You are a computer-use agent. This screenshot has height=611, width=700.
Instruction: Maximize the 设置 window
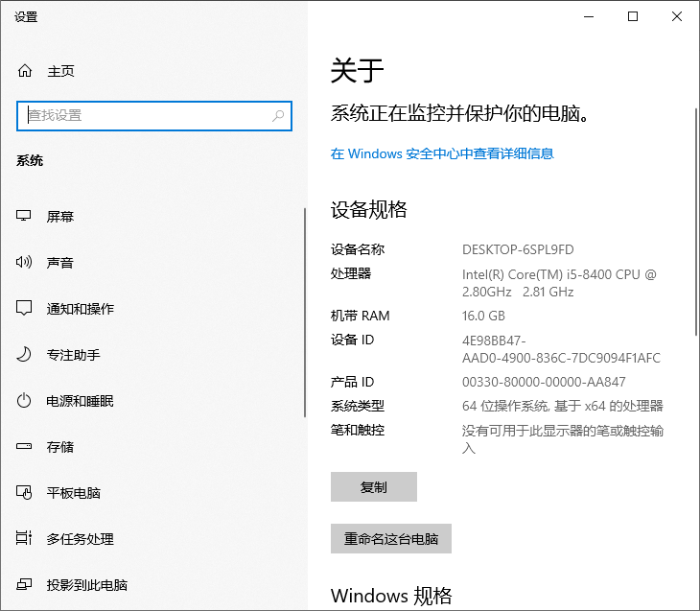633,16
